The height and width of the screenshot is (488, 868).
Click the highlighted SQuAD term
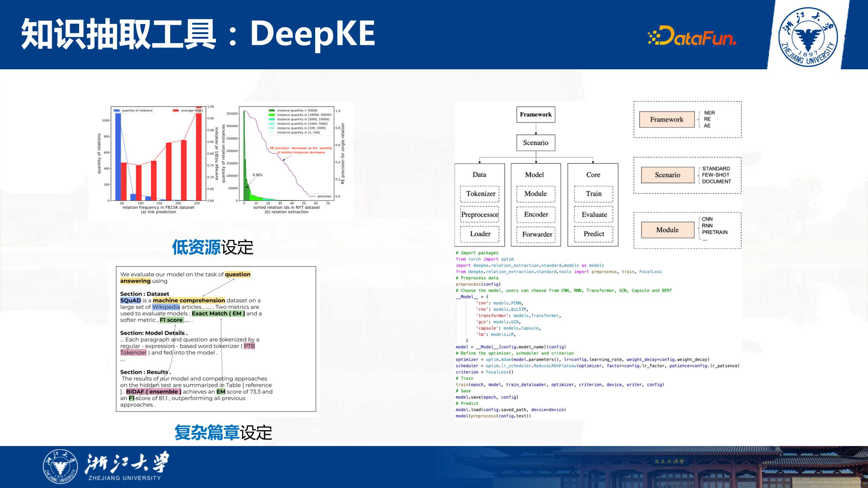click(131, 300)
